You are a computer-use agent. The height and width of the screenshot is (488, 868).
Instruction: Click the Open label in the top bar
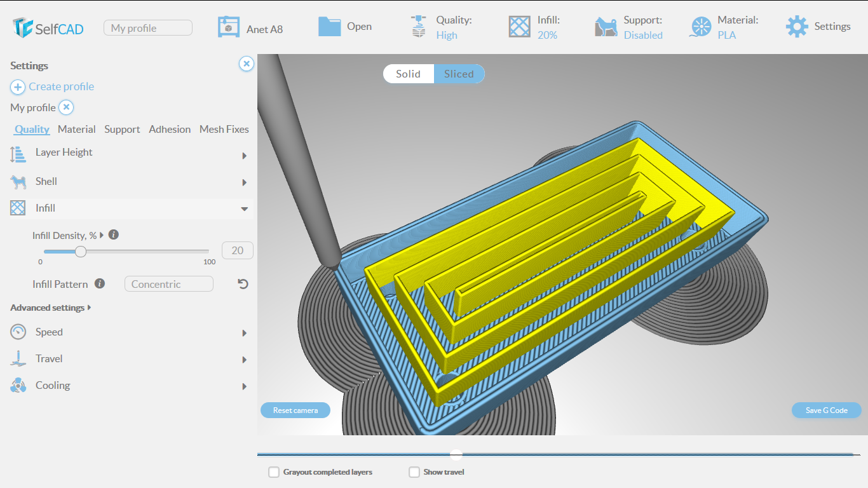(359, 27)
